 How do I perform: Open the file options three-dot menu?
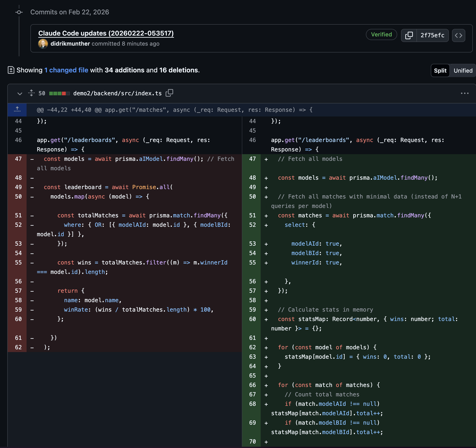pos(464,93)
